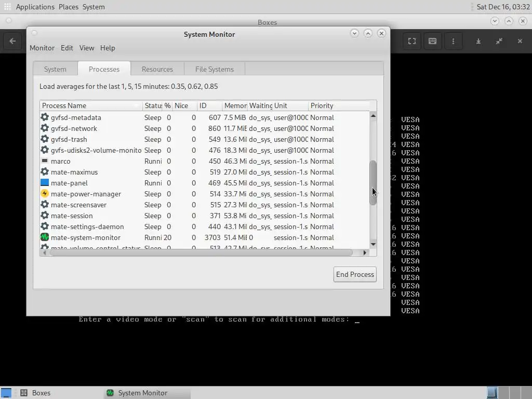Viewport: 532px width, 399px height.
Task: Click the Boxes shrink arrows icon
Action: click(x=499, y=41)
